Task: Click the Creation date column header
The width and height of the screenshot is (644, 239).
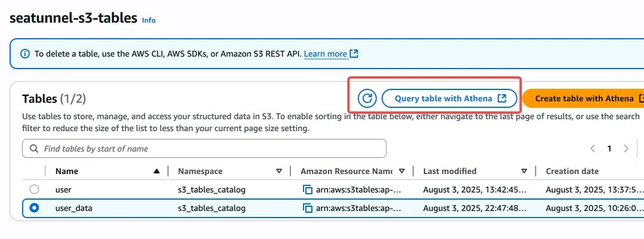Action: [572, 171]
